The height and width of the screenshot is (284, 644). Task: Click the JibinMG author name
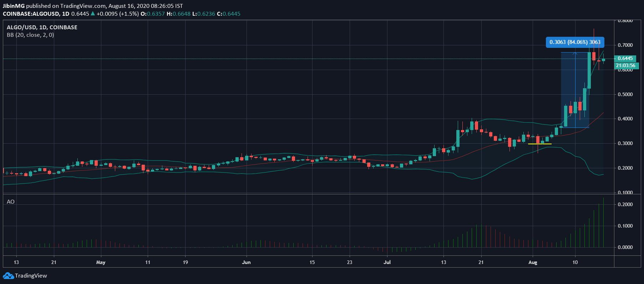tap(14, 6)
